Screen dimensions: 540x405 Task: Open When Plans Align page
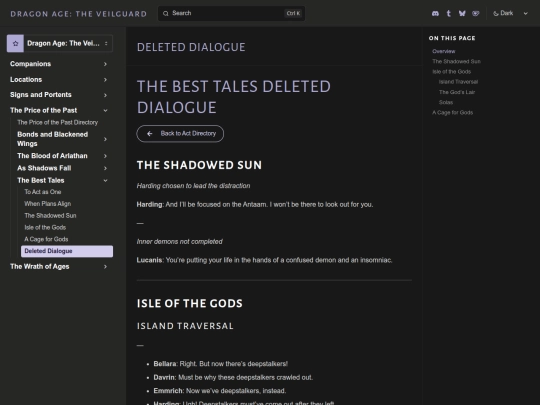click(x=48, y=204)
